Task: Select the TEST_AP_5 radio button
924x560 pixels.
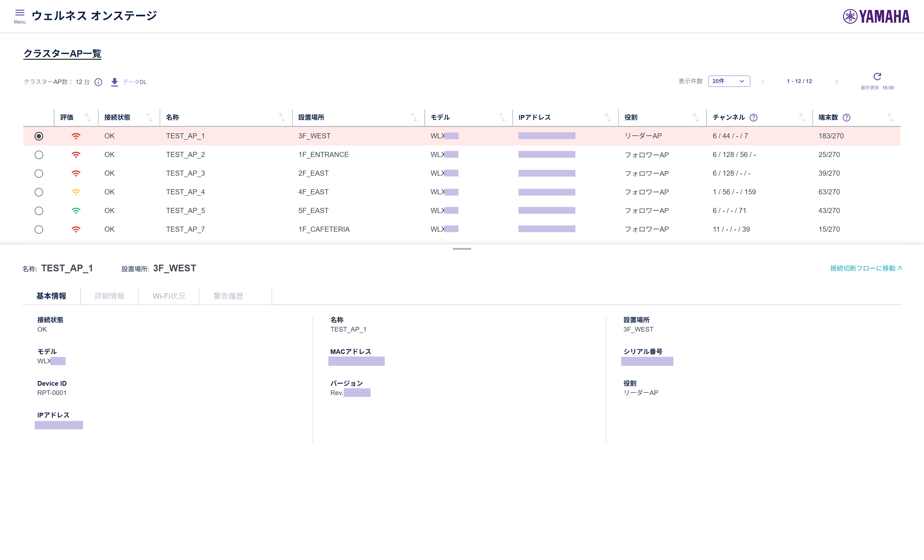Action: tap(39, 211)
